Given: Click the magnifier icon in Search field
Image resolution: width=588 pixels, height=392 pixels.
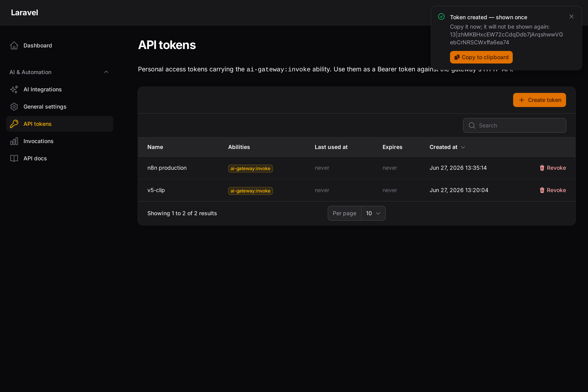Looking at the screenshot, I should tap(472, 125).
